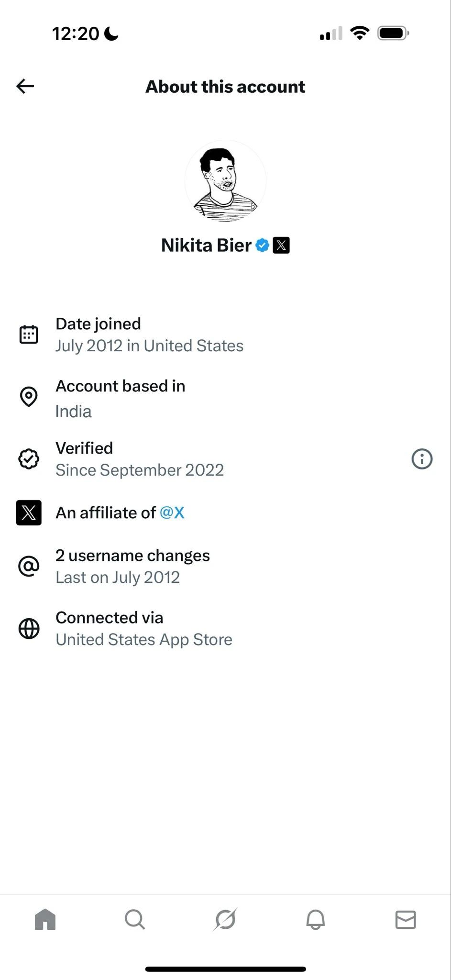Image resolution: width=451 pixels, height=980 pixels.
Task: Tap the Account based in India row
Action: 121,398
